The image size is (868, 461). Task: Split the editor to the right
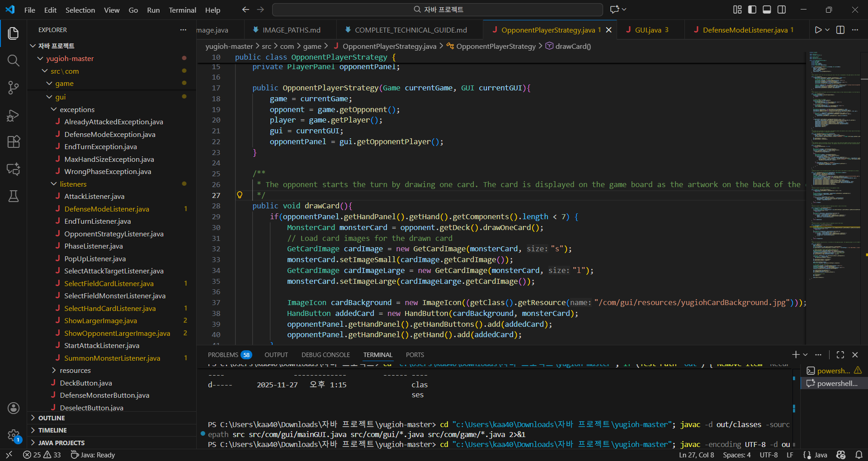click(x=840, y=30)
